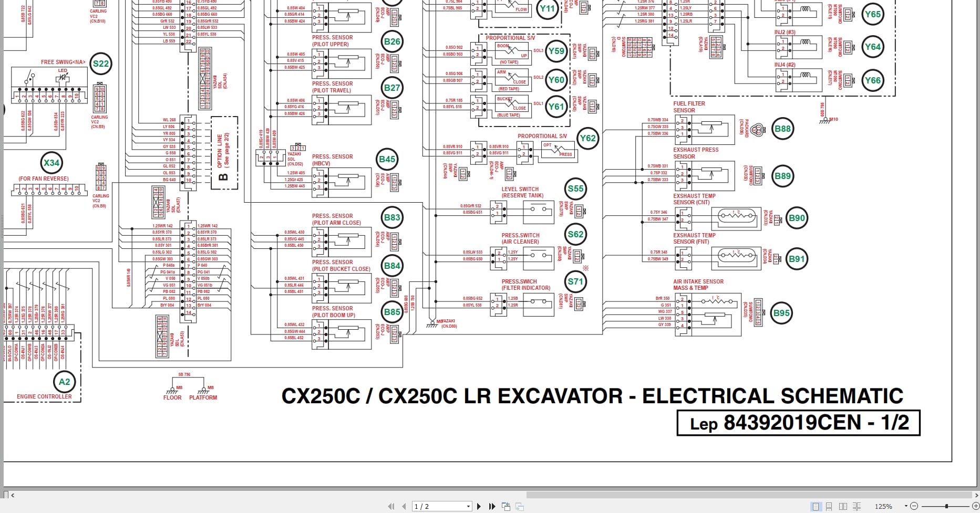Go to the next page
Screen dimensions: 980x513
click(479, 506)
